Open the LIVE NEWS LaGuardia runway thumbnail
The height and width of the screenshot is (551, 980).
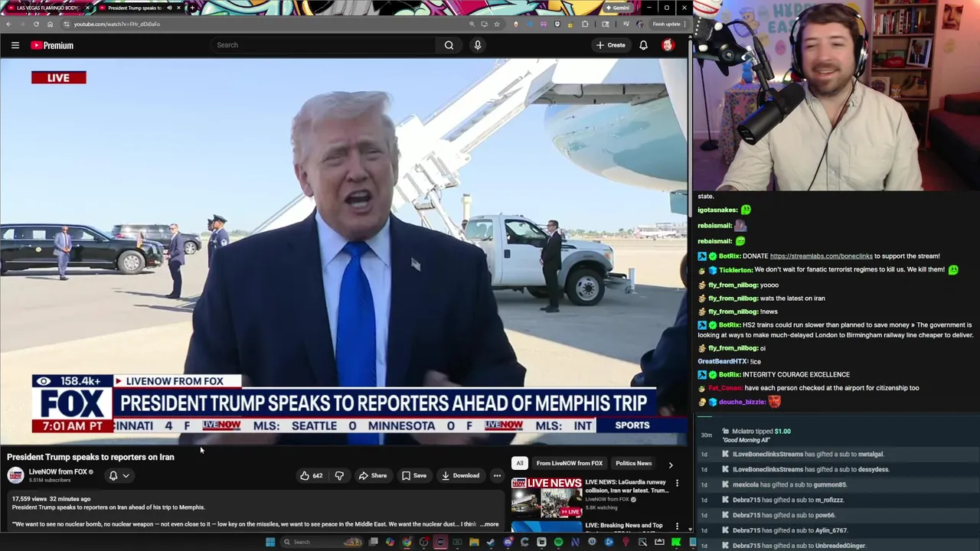(x=547, y=497)
